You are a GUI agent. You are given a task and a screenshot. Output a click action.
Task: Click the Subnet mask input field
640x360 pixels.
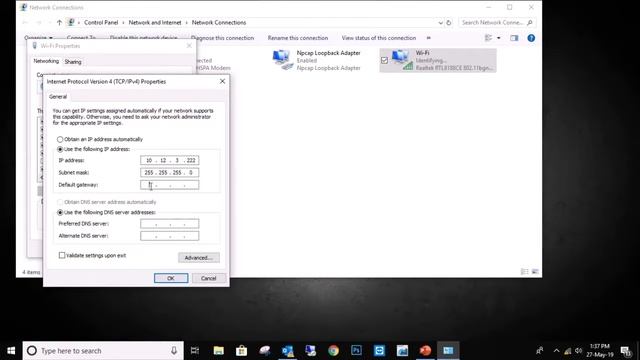click(169, 173)
